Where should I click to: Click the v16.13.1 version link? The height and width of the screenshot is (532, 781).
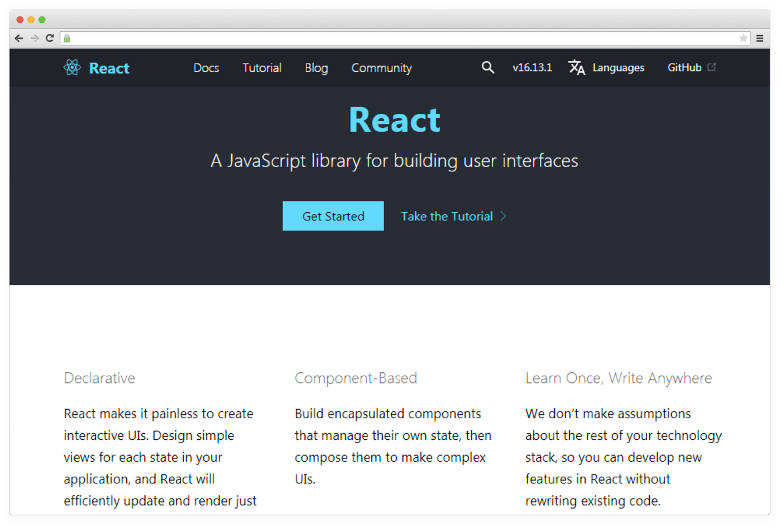coord(532,68)
